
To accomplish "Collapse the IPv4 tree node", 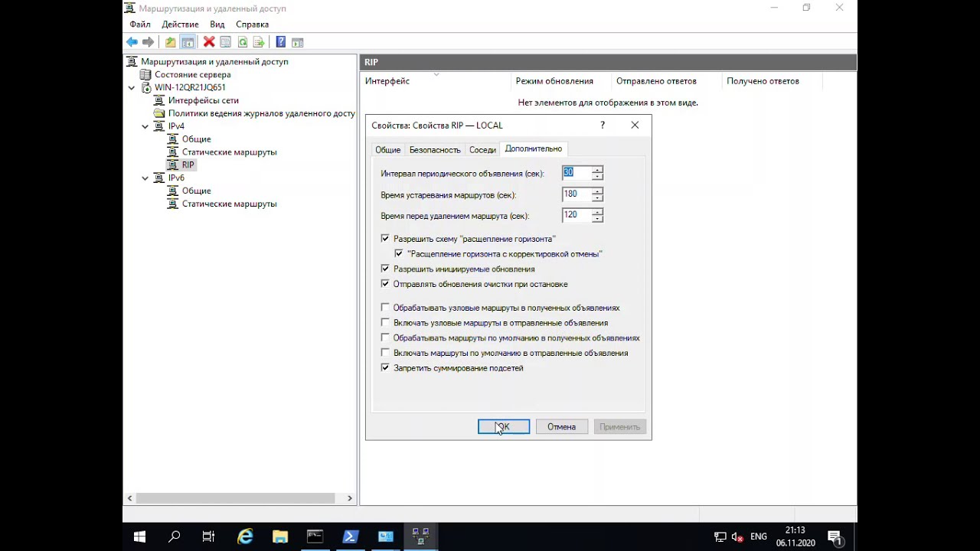I will point(145,126).
